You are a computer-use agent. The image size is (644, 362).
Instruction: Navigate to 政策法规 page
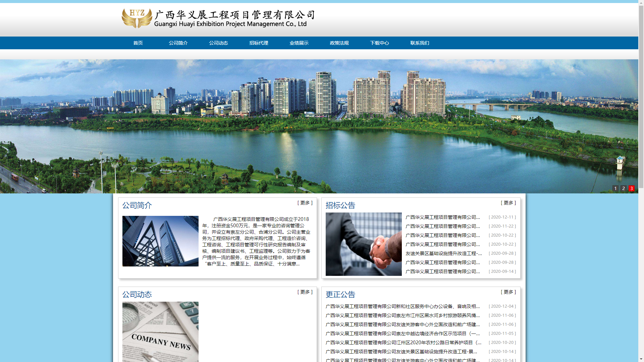339,43
